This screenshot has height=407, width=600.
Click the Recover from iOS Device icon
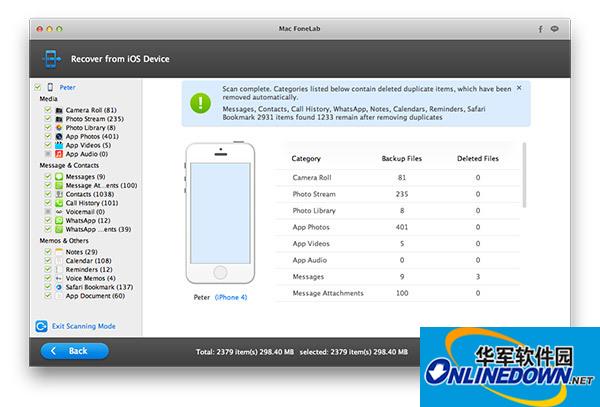click(52, 59)
